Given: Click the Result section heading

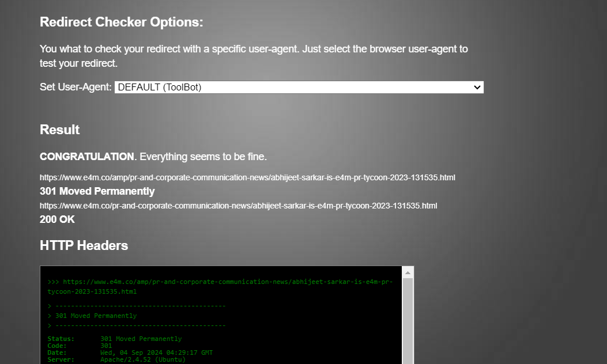Looking at the screenshot, I should pyautogui.click(x=59, y=130).
